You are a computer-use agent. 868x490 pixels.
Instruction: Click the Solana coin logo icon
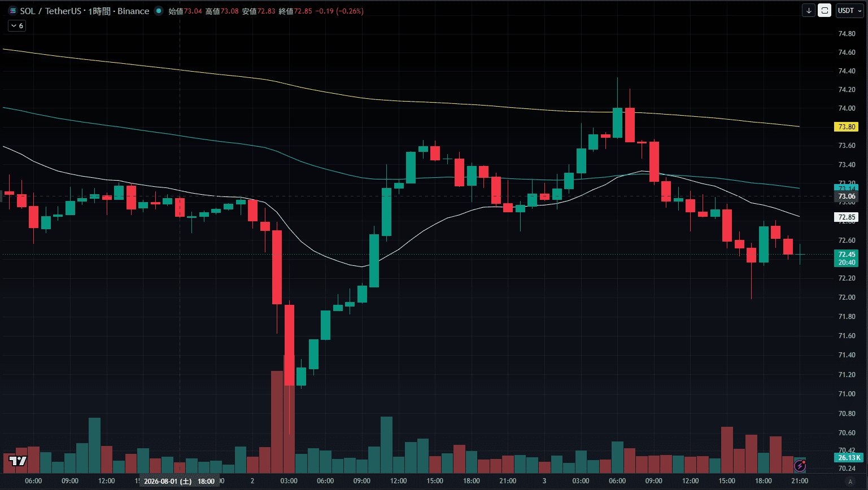click(12, 11)
